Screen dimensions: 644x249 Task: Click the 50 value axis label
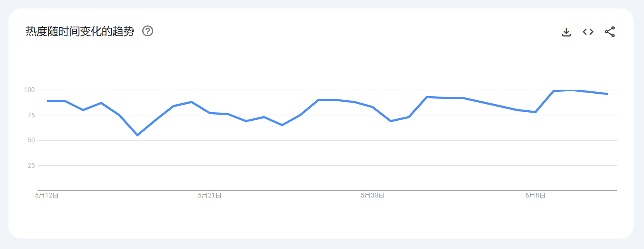coord(31,140)
